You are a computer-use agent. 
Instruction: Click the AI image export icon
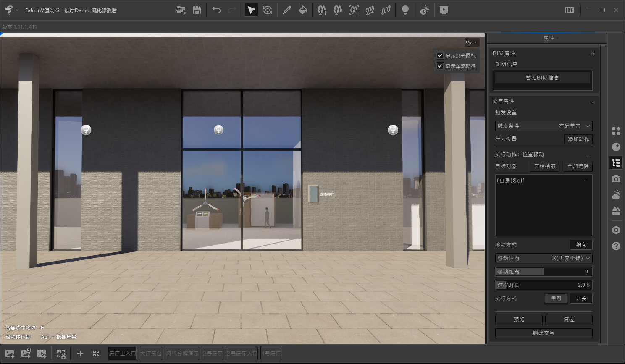tap(26, 354)
